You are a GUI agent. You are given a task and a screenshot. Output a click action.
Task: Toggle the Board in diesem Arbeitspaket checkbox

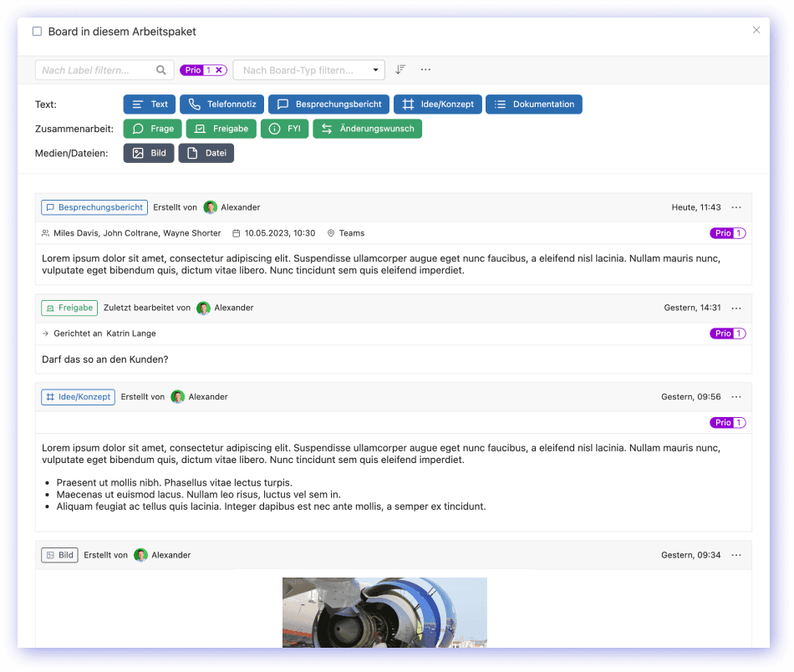(37, 32)
